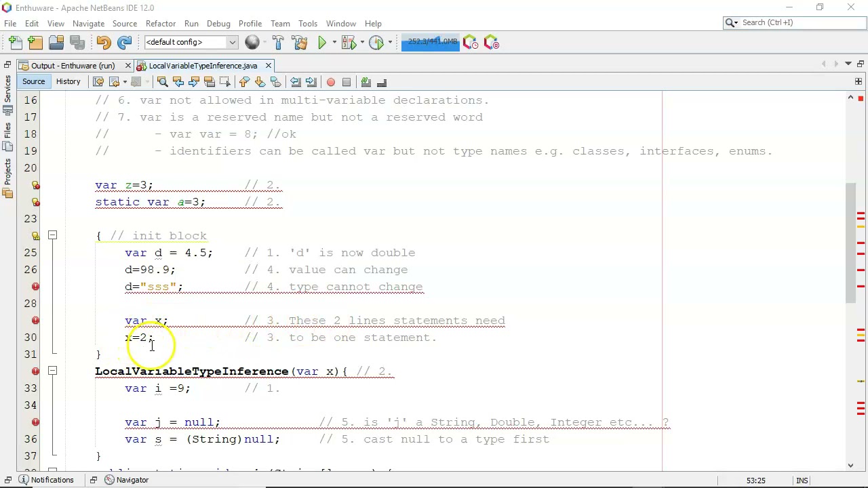Click the Profile Project icon

(376, 43)
